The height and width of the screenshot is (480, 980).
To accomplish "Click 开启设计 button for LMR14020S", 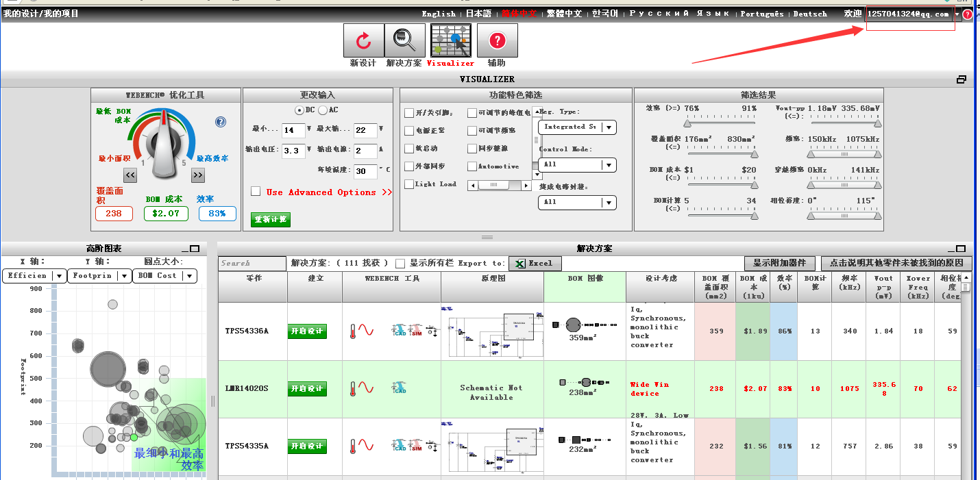I will (307, 389).
